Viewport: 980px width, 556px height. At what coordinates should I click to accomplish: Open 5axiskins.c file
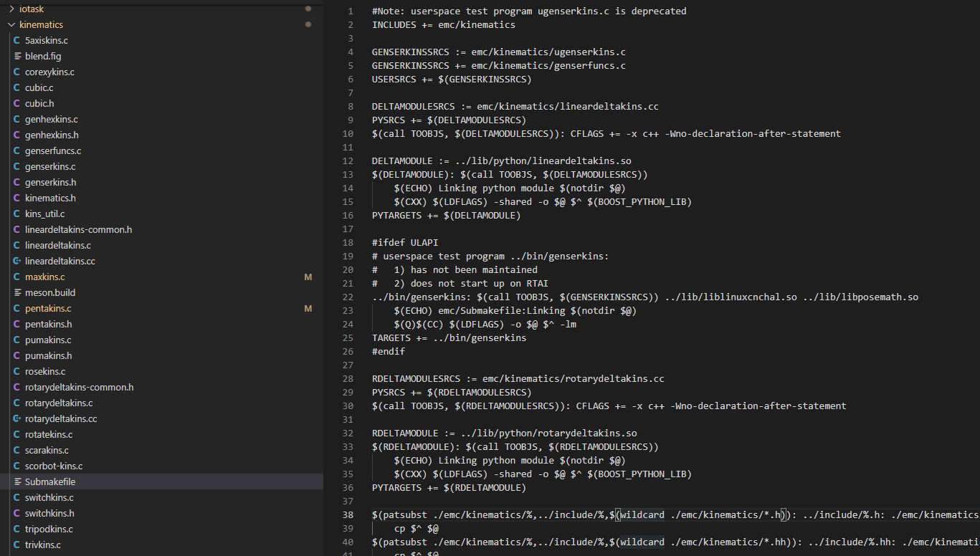(47, 40)
